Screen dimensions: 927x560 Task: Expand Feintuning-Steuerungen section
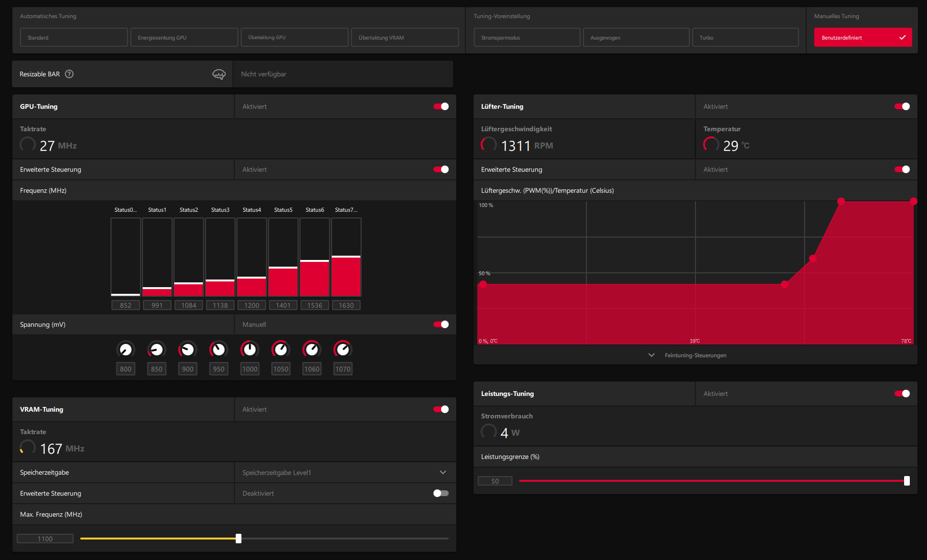[x=695, y=355]
